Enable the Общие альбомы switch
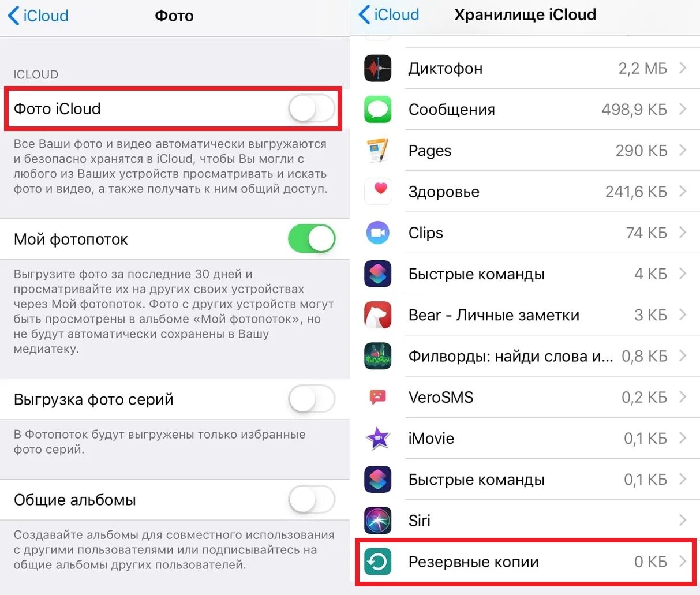This screenshot has width=700, height=595. click(312, 500)
